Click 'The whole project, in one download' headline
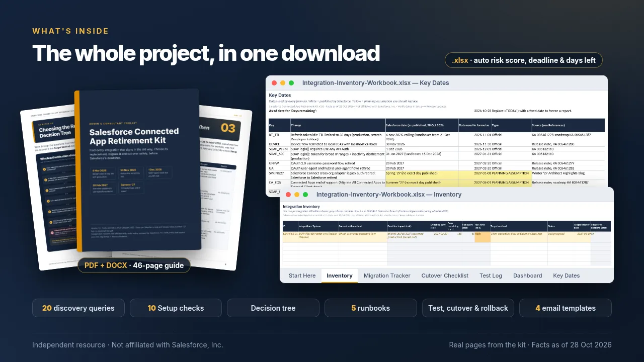Image resolution: width=644 pixels, height=362 pixels. 206,53
